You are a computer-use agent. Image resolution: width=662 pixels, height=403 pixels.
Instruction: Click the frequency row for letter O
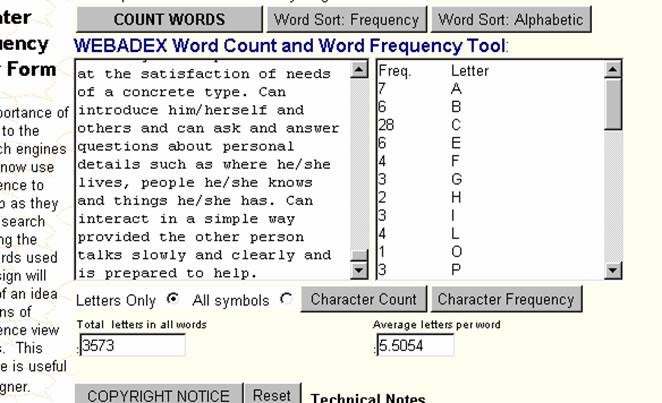491,252
